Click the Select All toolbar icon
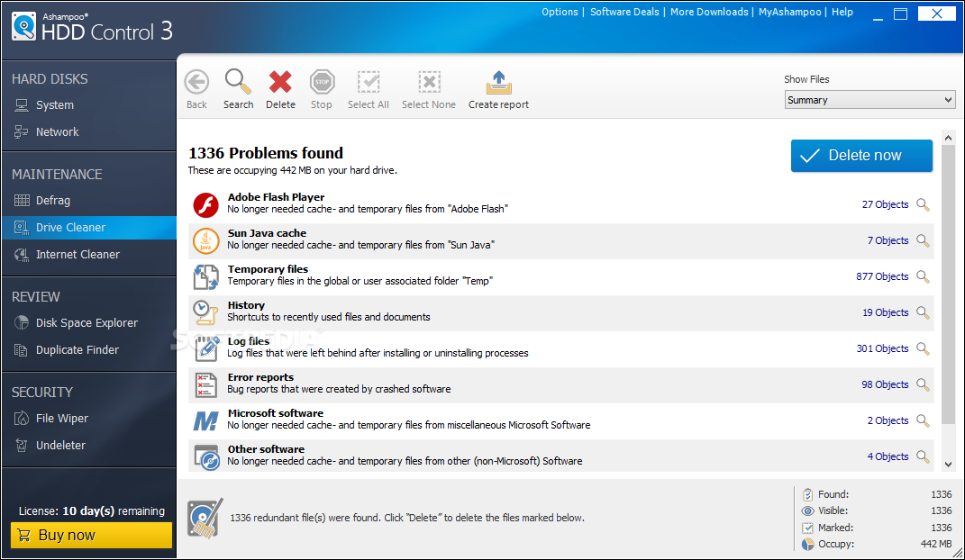 (369, 82)
